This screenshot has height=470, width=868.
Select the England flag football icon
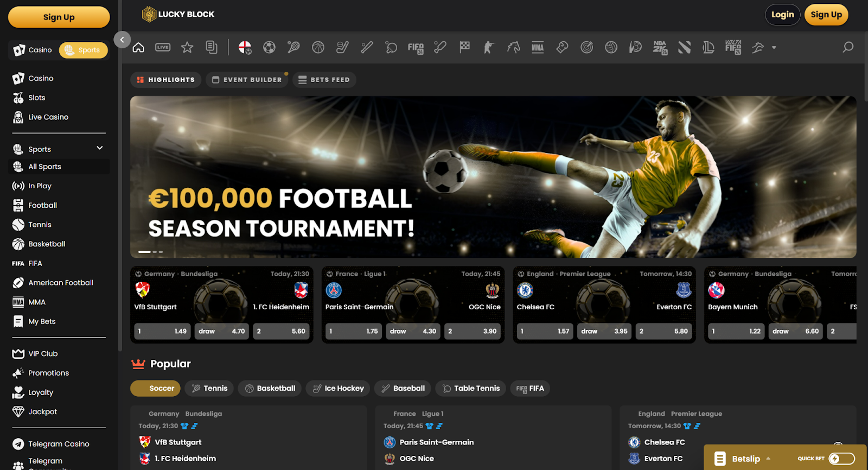(245, 48)
